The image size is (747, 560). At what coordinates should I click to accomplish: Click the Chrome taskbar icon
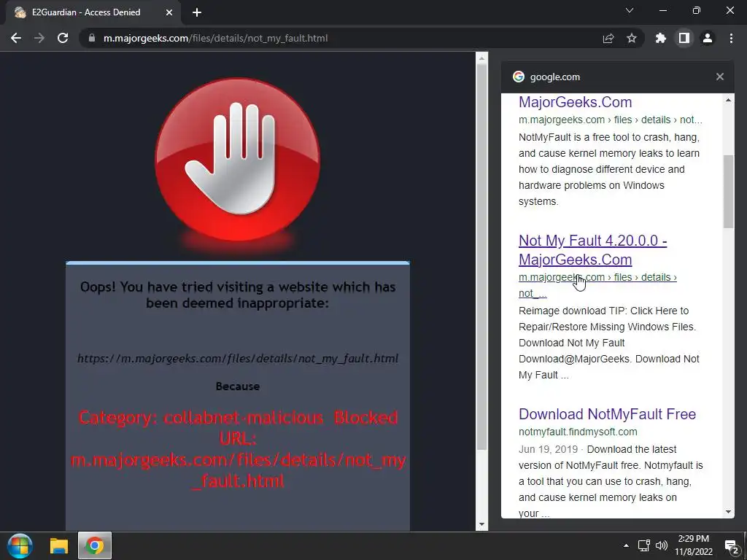click(94, 545)
